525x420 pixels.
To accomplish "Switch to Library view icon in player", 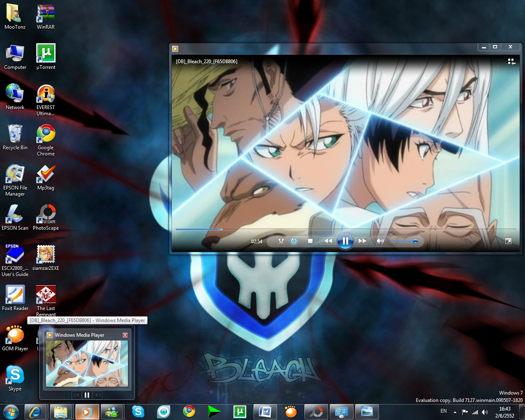I will [x=511, y=62].
